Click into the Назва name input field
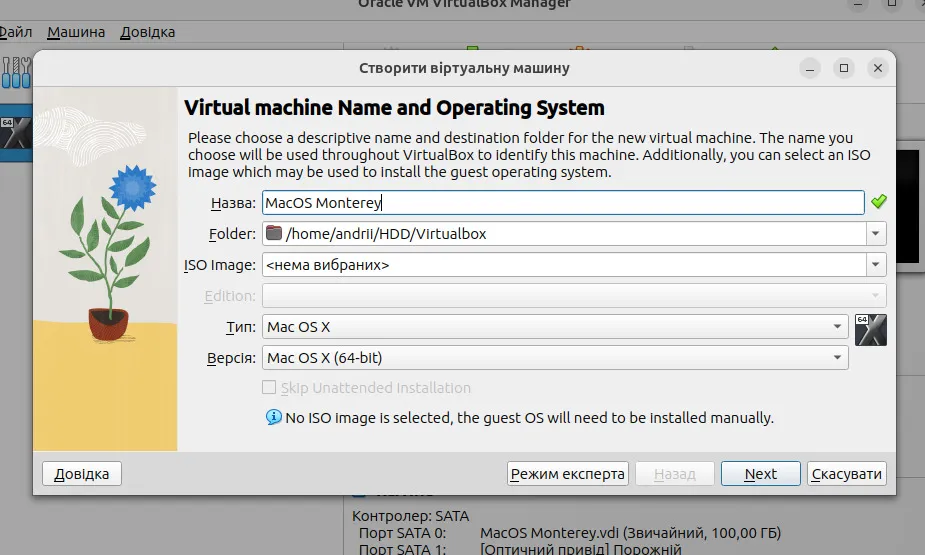This screenshot has width=925, height=555. point(563,202)
